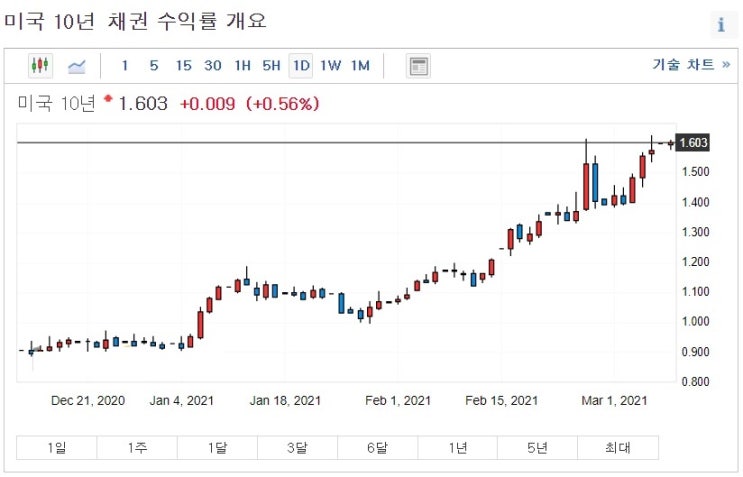Select the 15 minute interval
This screenshot has width=743, height=477.
coord(183,65)
